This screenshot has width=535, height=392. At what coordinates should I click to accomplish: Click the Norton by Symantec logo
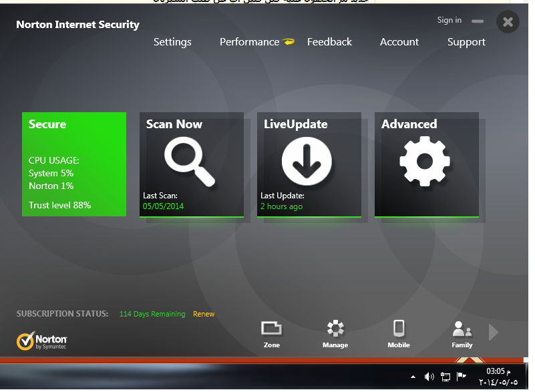pos(42,341)
